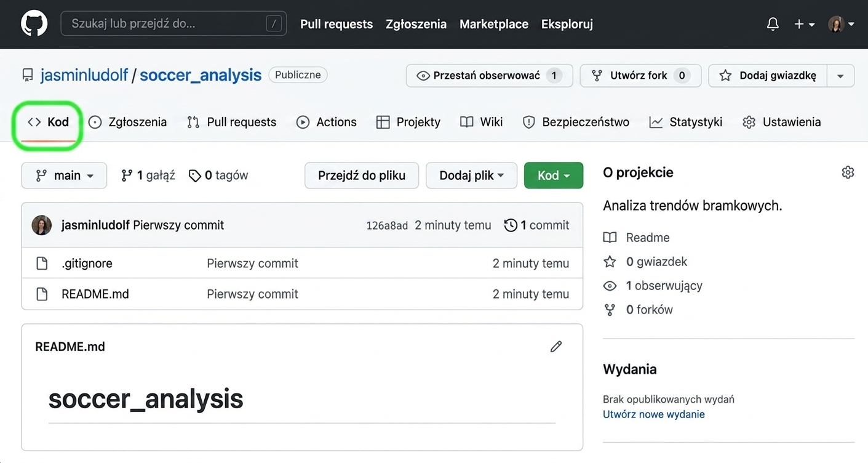868x463 pixels.
Task: Switch to the Statystyki tab
Action: pyautogui.click(x=686, y=122)
